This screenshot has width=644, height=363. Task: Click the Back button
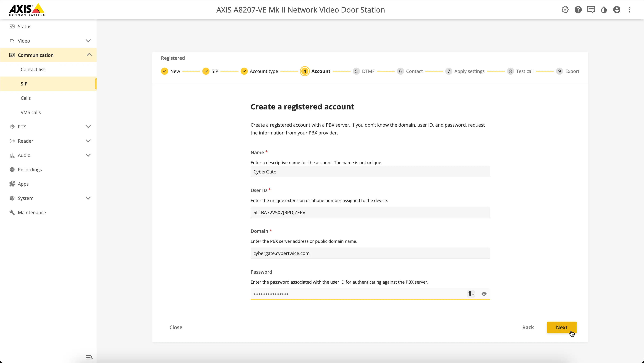[528, 327]
